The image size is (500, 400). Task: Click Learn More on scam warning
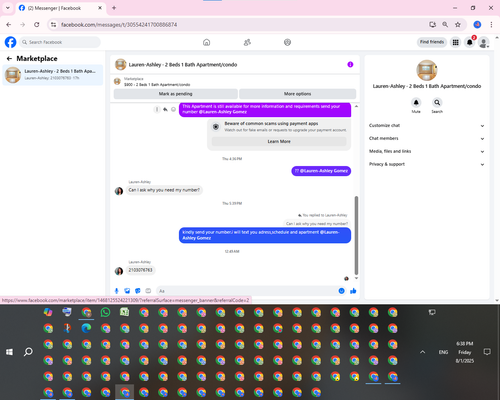pyautogui.click(x=279, y=142)
